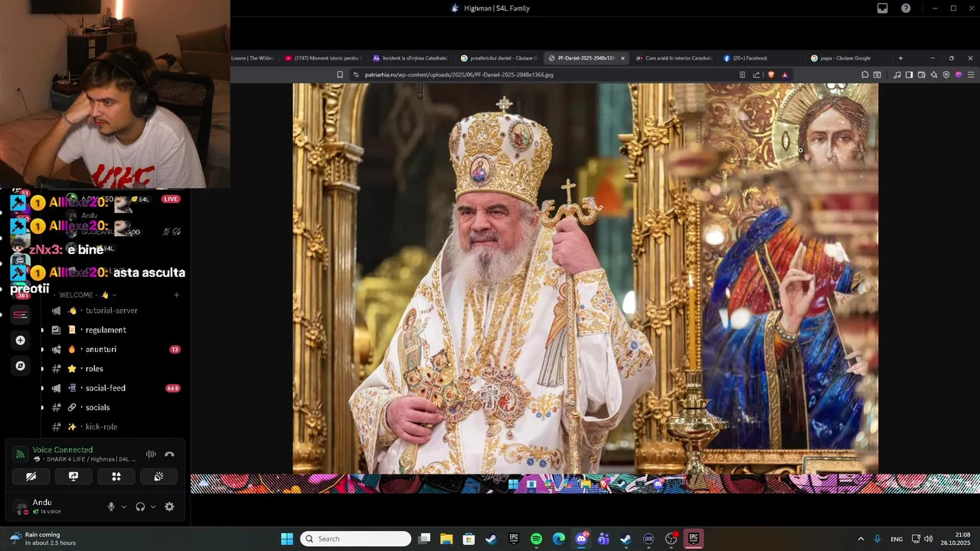Open Task View on taskbar

pyautogui.click(x=424, y=539)
